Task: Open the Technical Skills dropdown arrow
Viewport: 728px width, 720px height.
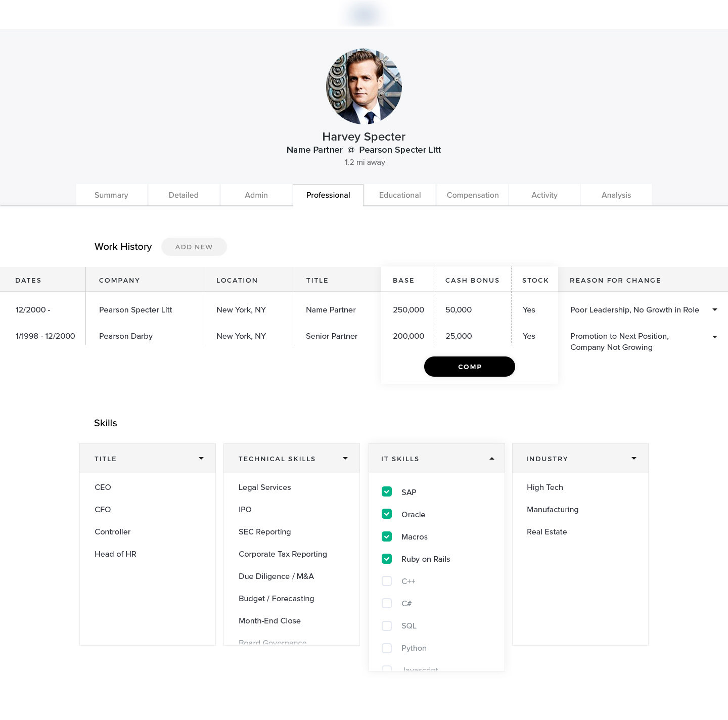Action: point(345,459)
